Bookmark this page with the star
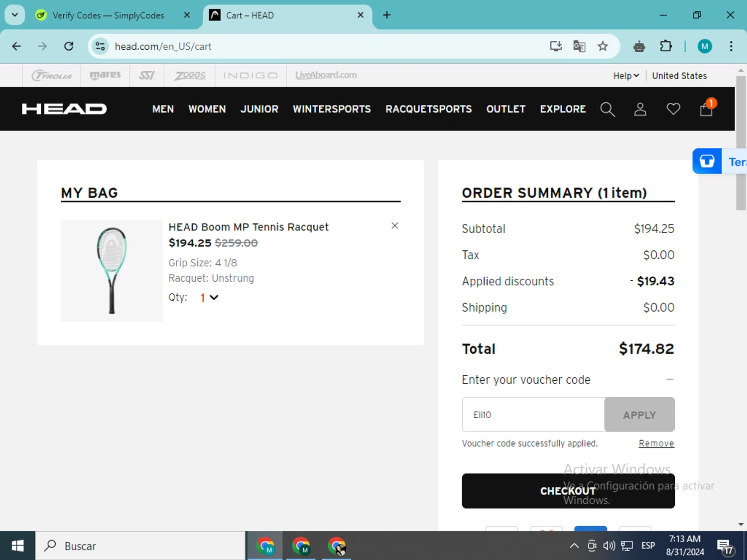The width and height of the screenshot is (747, 560). click(x=603, y=46)
